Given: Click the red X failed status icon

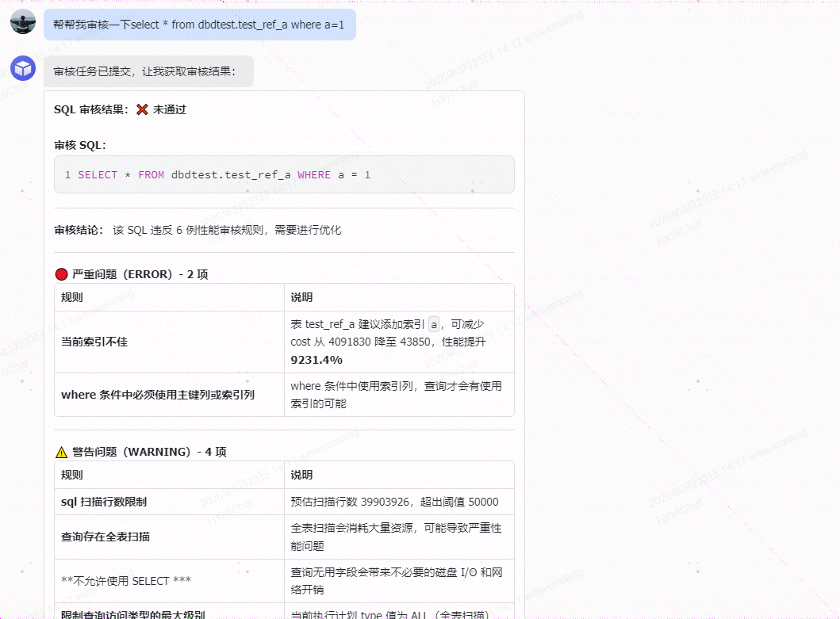Looking at the screenshot, I should 142,109.
